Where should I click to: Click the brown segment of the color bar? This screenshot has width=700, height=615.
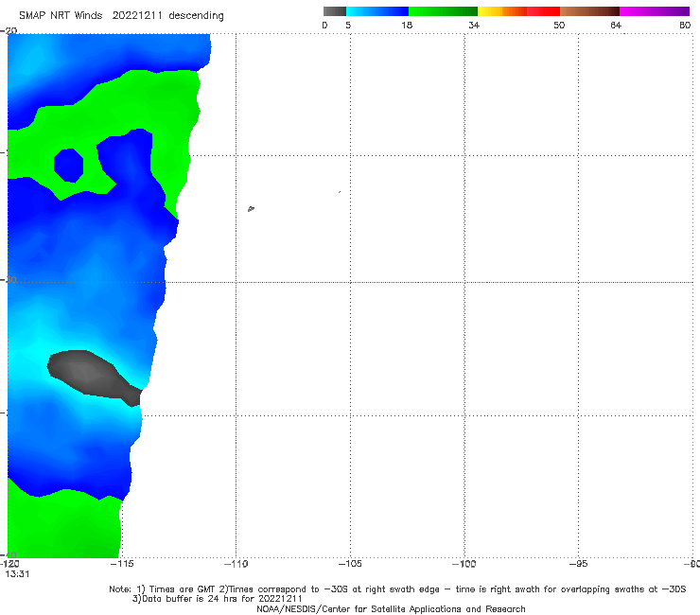click(x=589, y=11)
